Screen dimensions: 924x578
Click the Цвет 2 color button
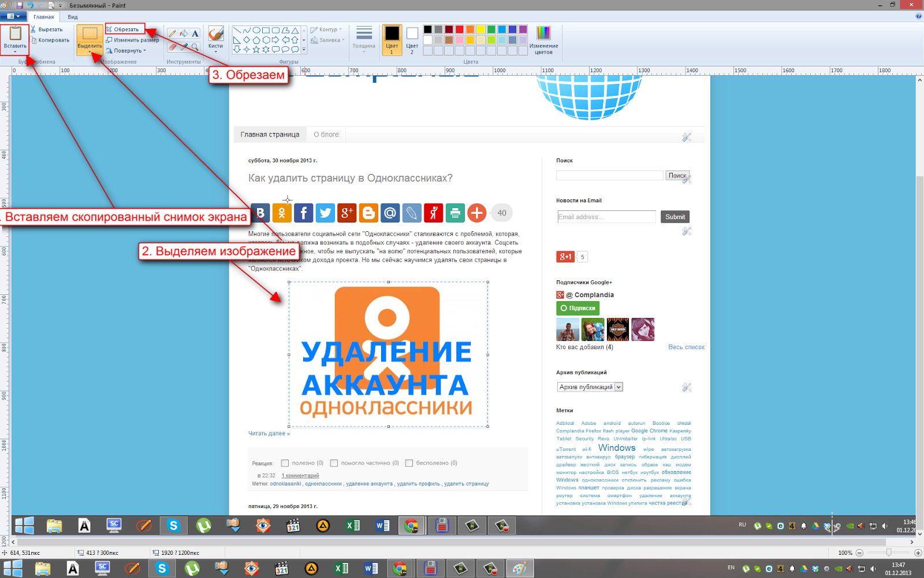(412, 40)
